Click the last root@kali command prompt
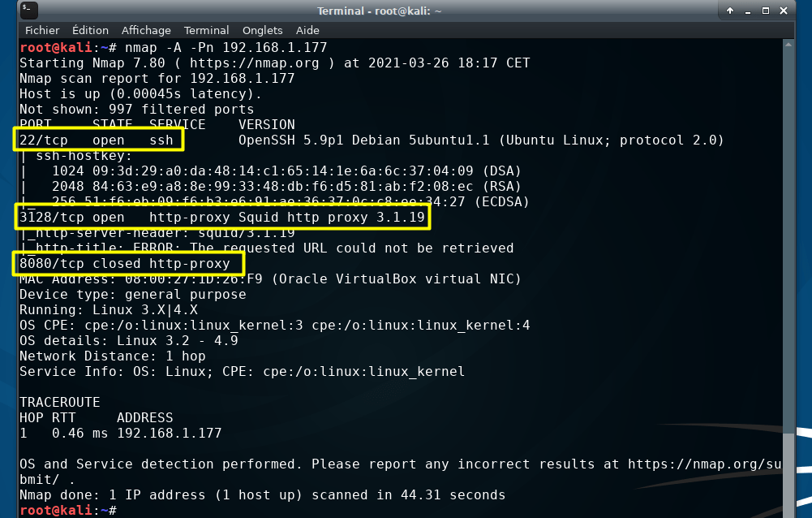This screenshot has height=518, width=812. tap(68, 510)
